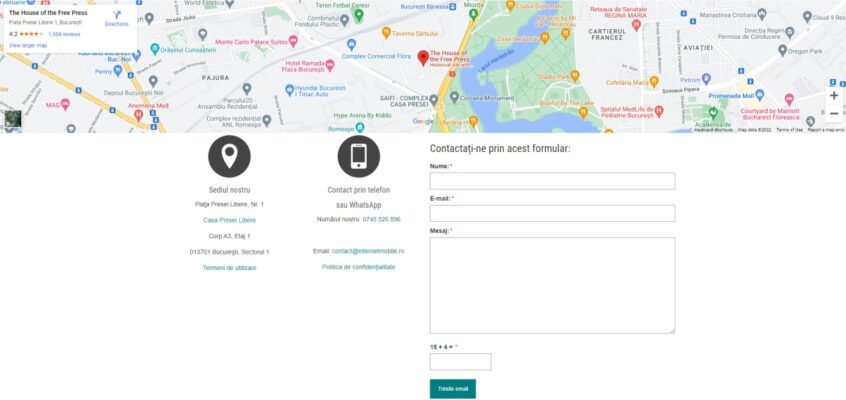
Task: Zoom out the map with minus button
Action: [x=834, y=113]
